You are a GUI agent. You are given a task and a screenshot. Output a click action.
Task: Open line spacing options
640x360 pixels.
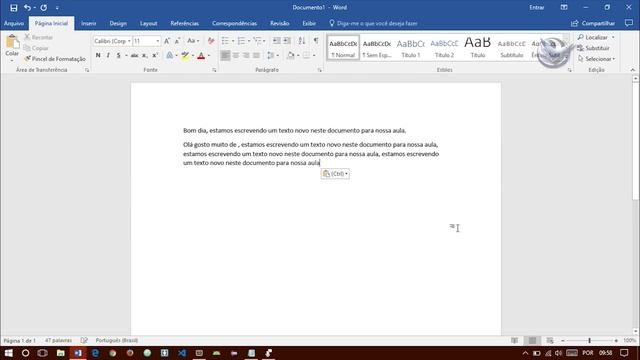272,56
